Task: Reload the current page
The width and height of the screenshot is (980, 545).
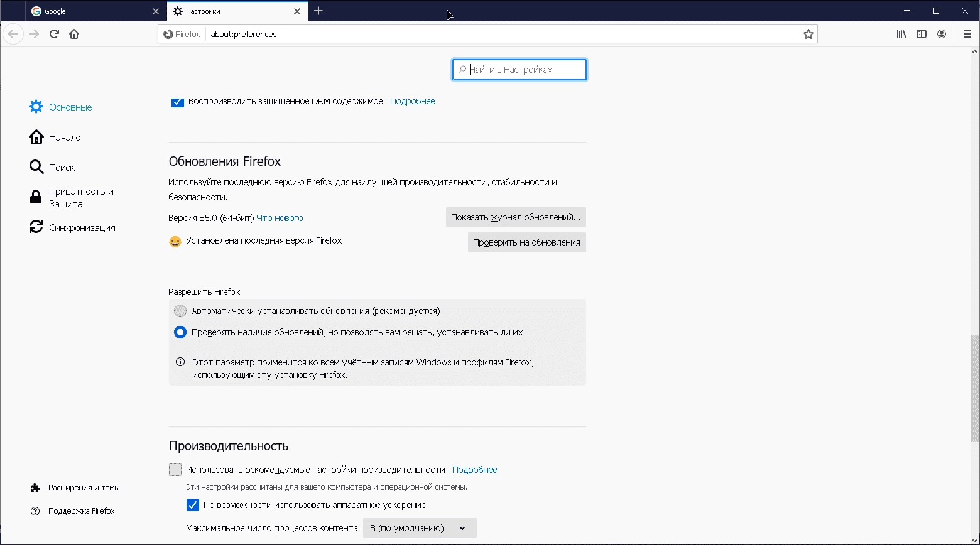Action: 54,34
